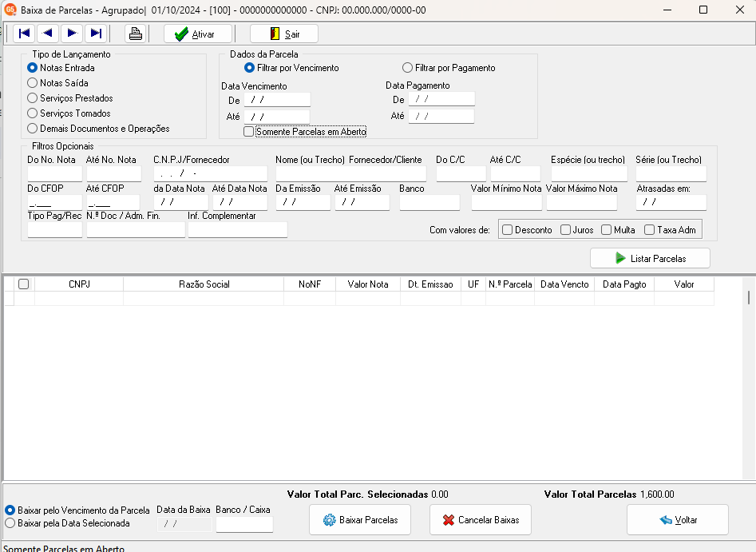Click the Cancelar Baixas button
The width and height of the screenshot is (756, 552).
pos(481,520)
